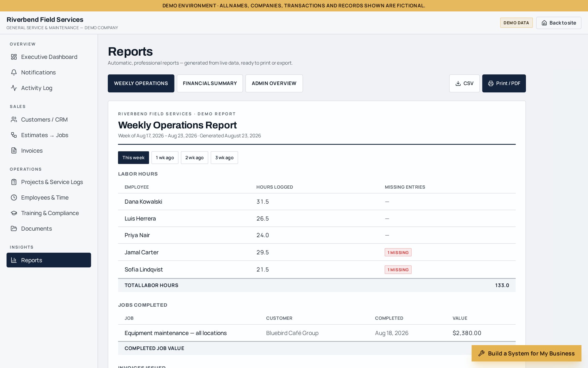The width and height of the screenshot is (588, 368).
Task: Open Estimates → Jobs section
Action: coord(49,135)
